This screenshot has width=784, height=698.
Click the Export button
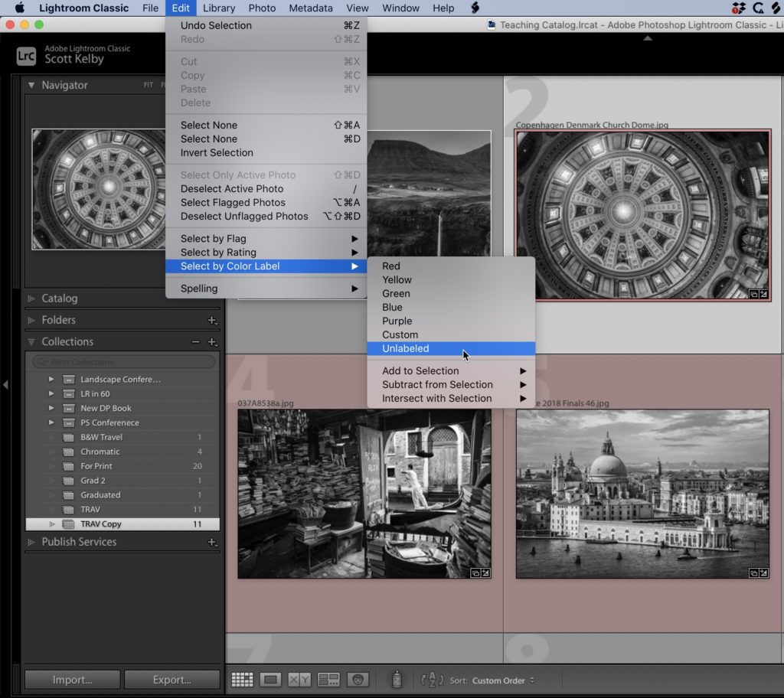172,680
